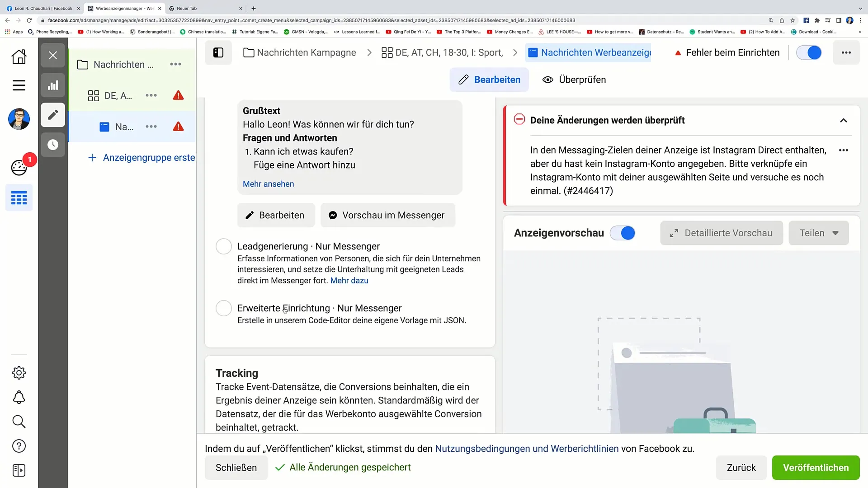Select the pencil edit icon in dark sidebar
The image size is (868, 488).
click(53, 115)
